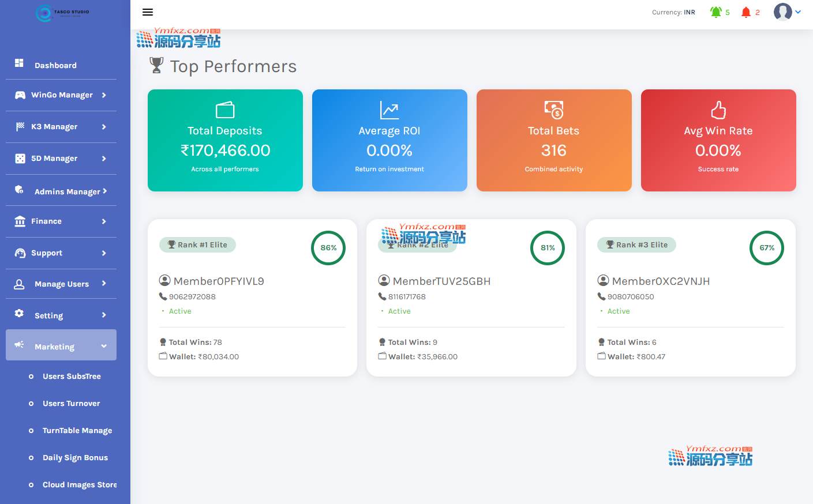Click the user profile avatar

[x=782, y=12]
